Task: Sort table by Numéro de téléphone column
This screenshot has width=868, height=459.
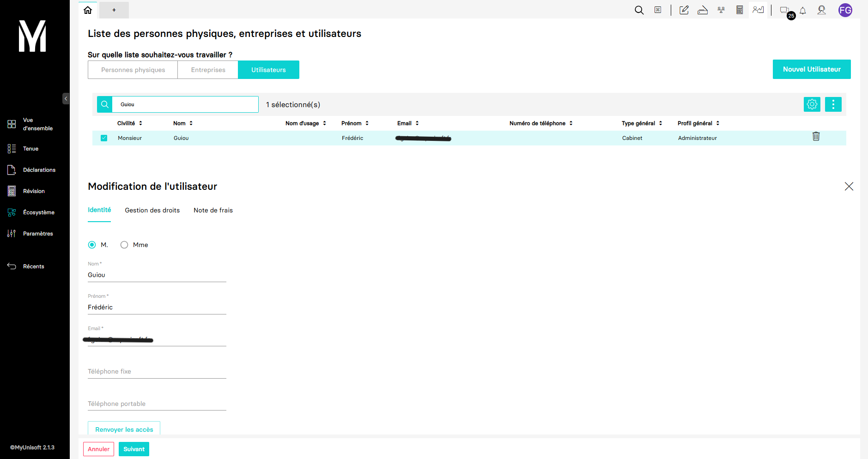Action: pos(541,123)
